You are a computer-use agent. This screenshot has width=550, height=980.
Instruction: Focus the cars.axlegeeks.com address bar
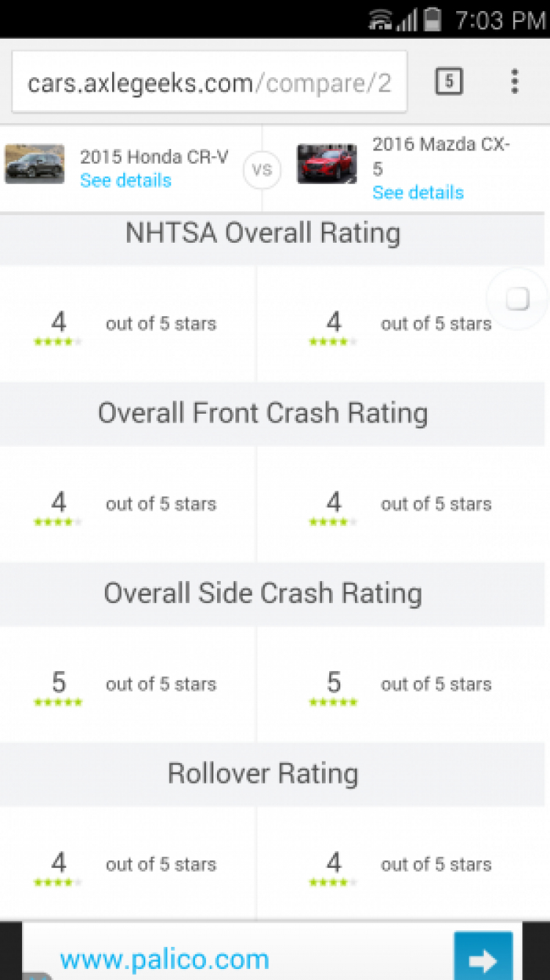(x=210, y=82)
